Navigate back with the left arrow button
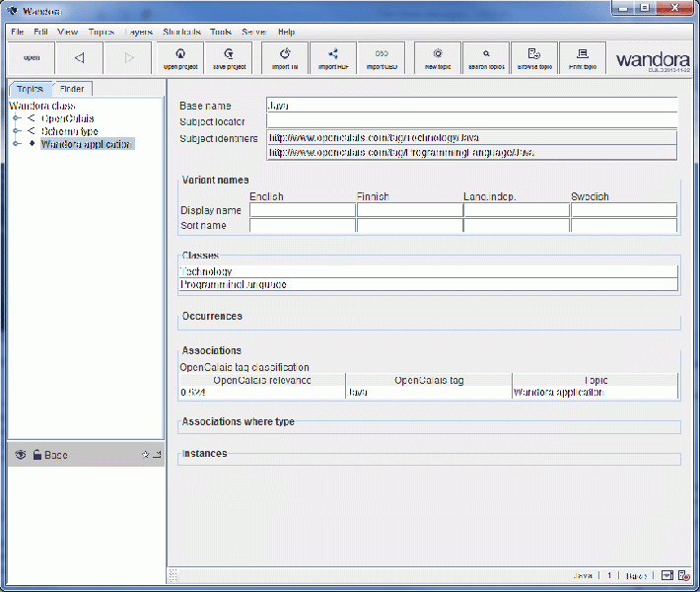The width and height of the screenshot is (700, 592). click(x=80, y=57)
